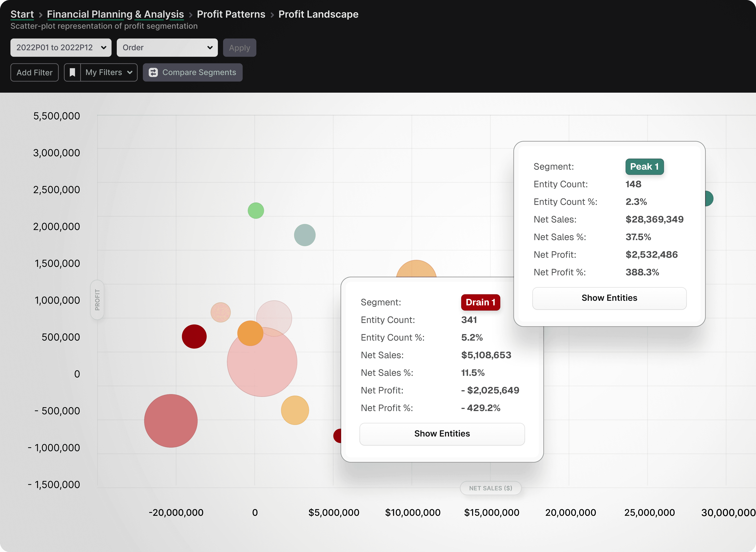Select the Profit Patterns breadcrumb
The height and width of the screenshot is (552, 756).
coord(231,14)
